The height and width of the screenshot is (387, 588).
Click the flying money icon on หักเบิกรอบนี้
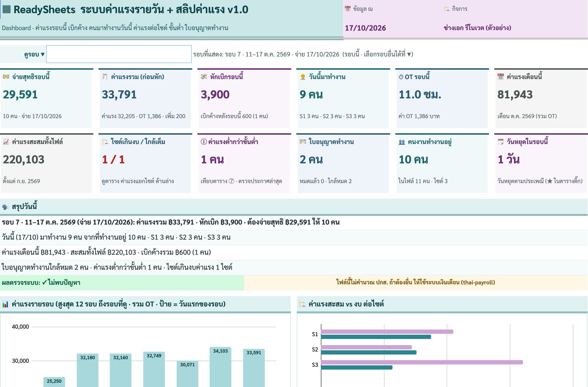click(204, 77)
